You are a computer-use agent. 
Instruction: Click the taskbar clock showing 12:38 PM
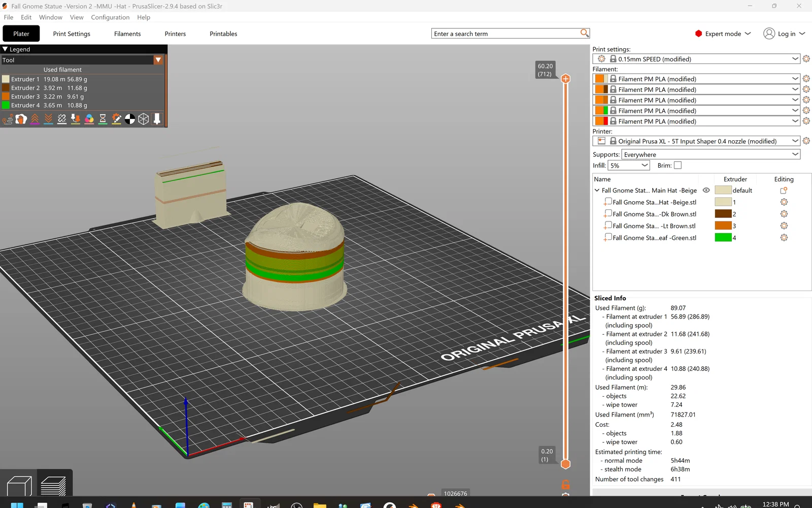pyautogui.click(x=775, y=504)
